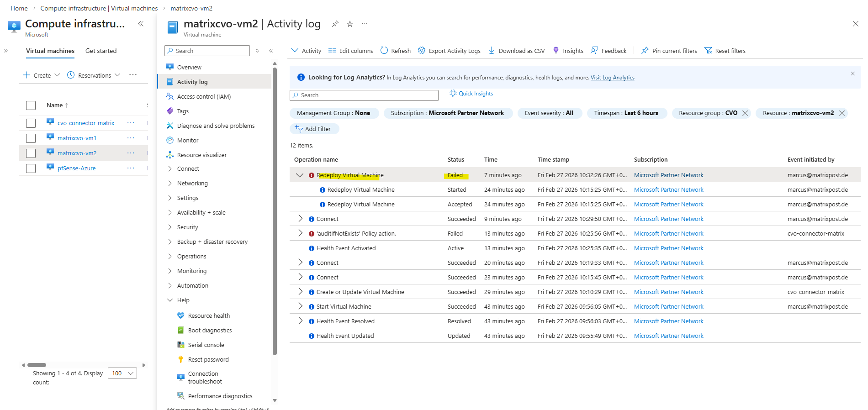Viewport: 868px width, 410px height.
Task: Follow the Visit Log Analytics link
Action: point(612,78)
